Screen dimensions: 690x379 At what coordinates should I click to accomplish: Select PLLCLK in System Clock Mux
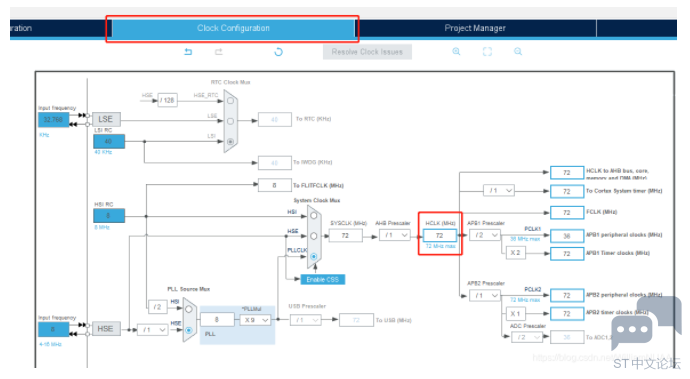tap(314, 256)
